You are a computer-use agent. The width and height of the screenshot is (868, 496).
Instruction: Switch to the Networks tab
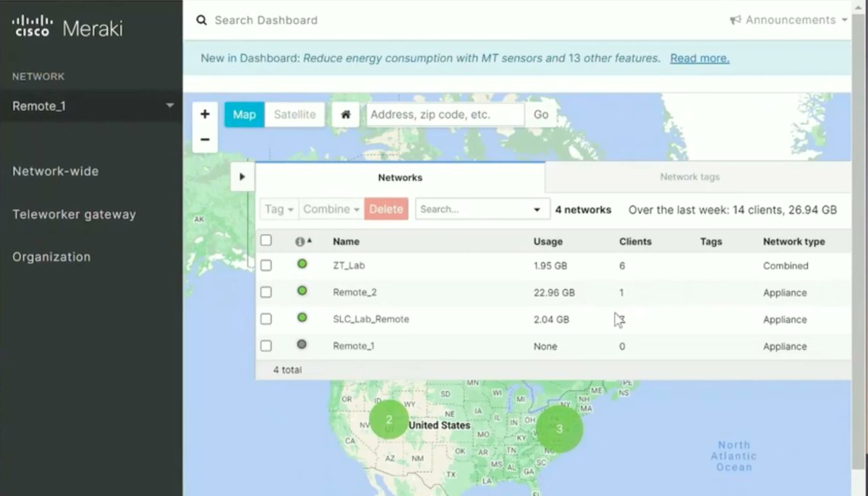400,177
